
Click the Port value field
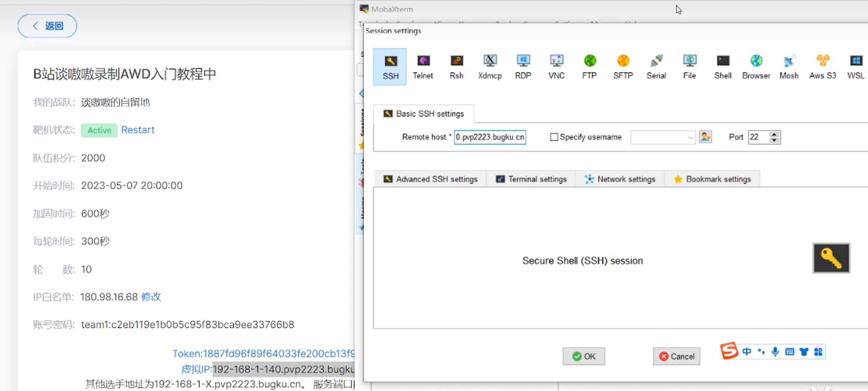pos(759,137)
